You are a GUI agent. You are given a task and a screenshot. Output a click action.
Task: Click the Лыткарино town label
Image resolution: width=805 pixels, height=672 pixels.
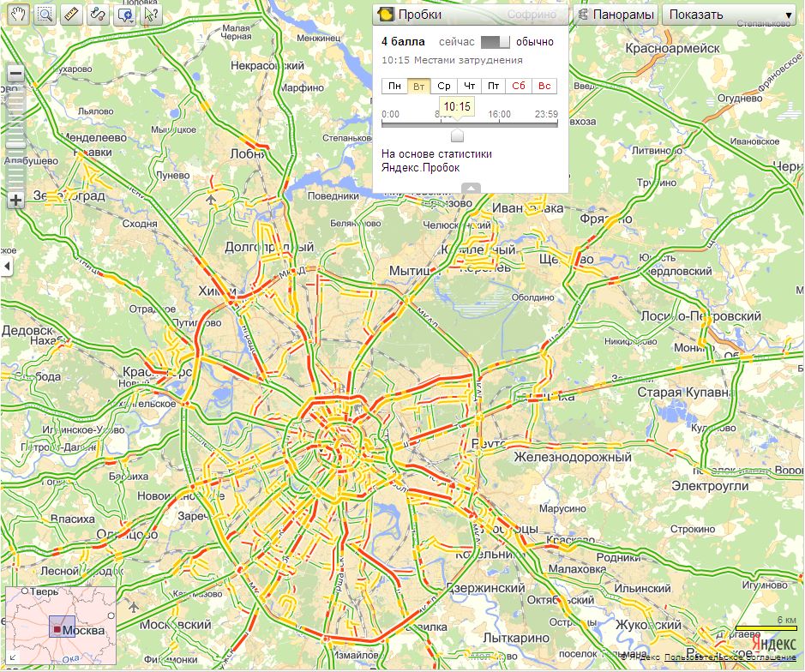516,638
